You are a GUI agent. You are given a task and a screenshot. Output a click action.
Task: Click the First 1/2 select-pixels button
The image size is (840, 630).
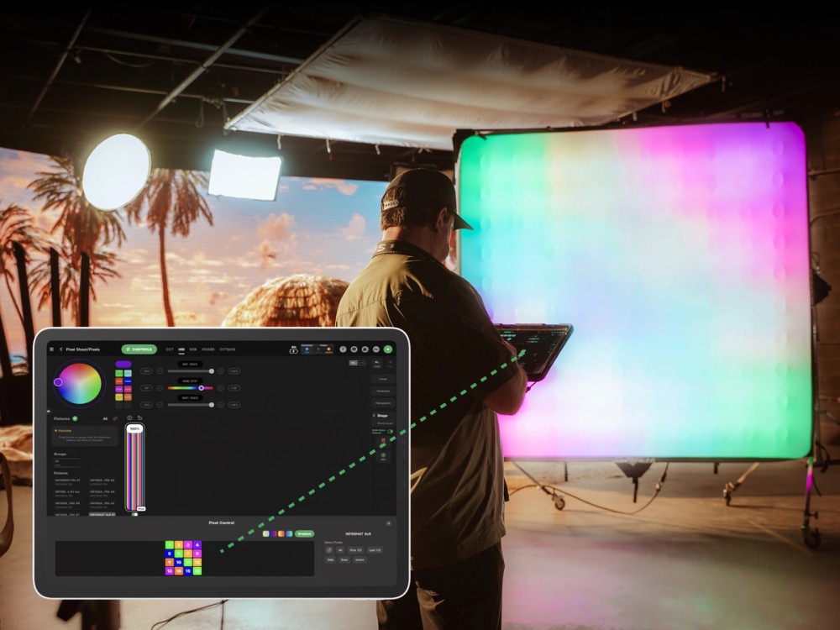[355, 550]
